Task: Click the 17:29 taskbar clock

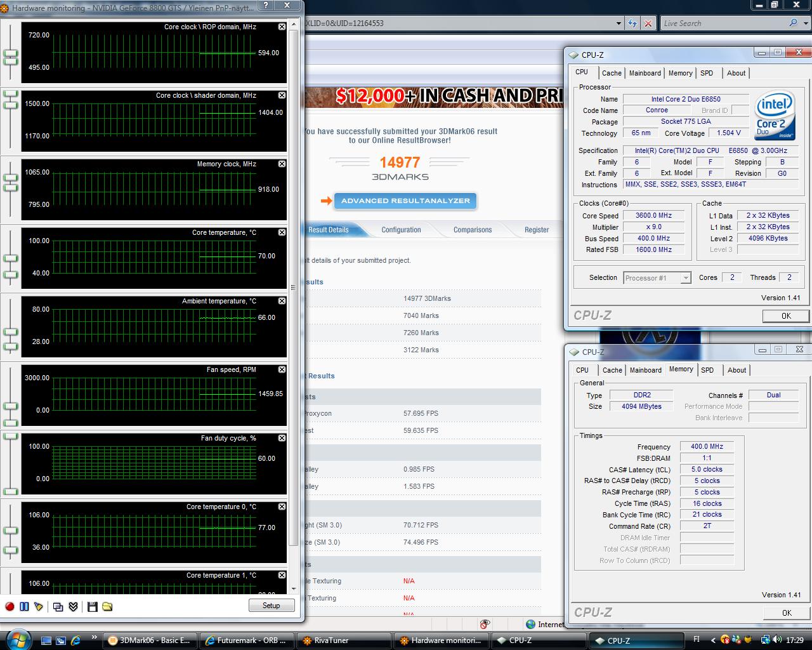Action: click(794, 640)
